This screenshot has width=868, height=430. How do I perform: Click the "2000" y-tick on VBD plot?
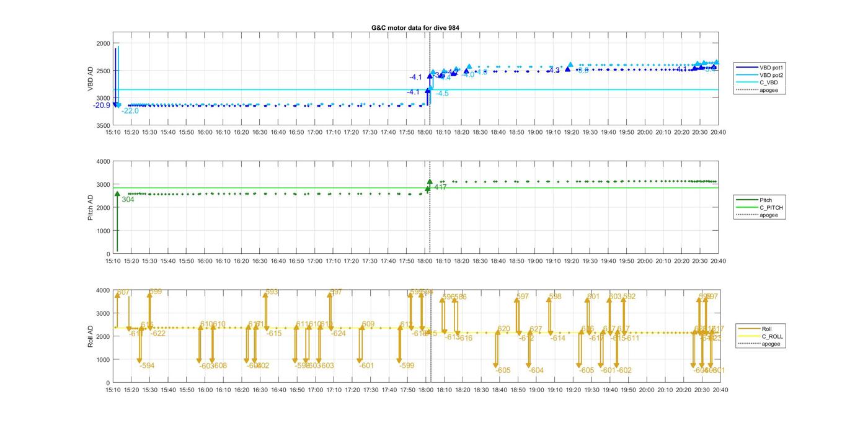point(103,43)
